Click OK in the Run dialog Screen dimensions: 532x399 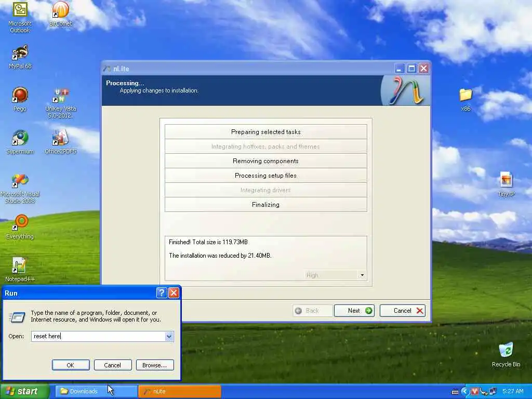71,365
